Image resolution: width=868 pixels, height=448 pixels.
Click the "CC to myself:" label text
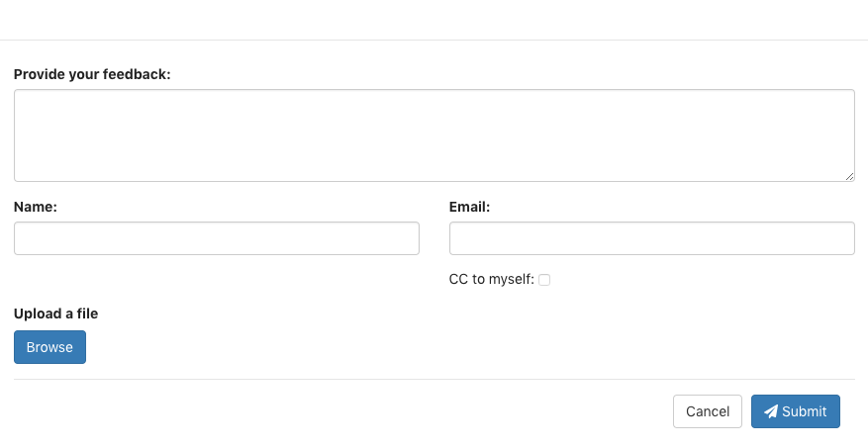pyautogui.click(x=491, y=280)
